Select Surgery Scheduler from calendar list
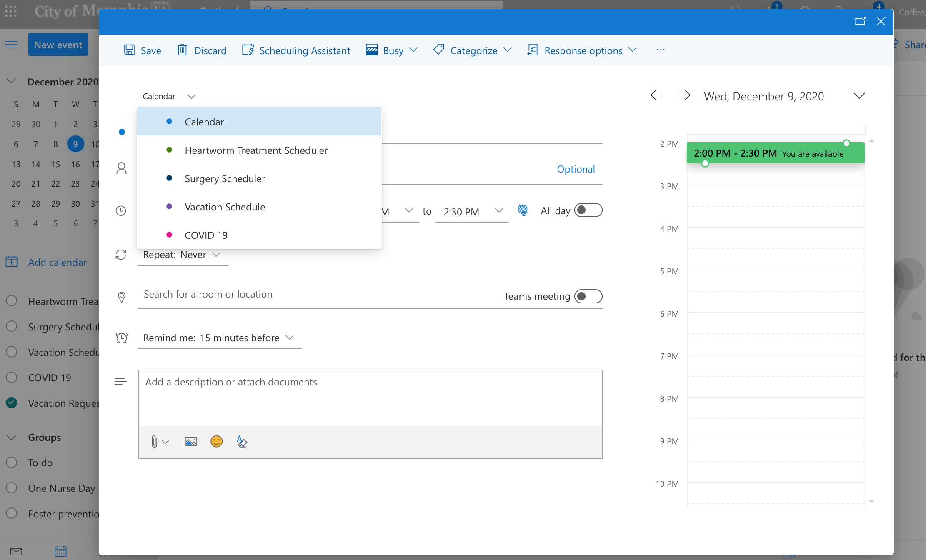Screen dimensions: 926x560 click(225, 179)
